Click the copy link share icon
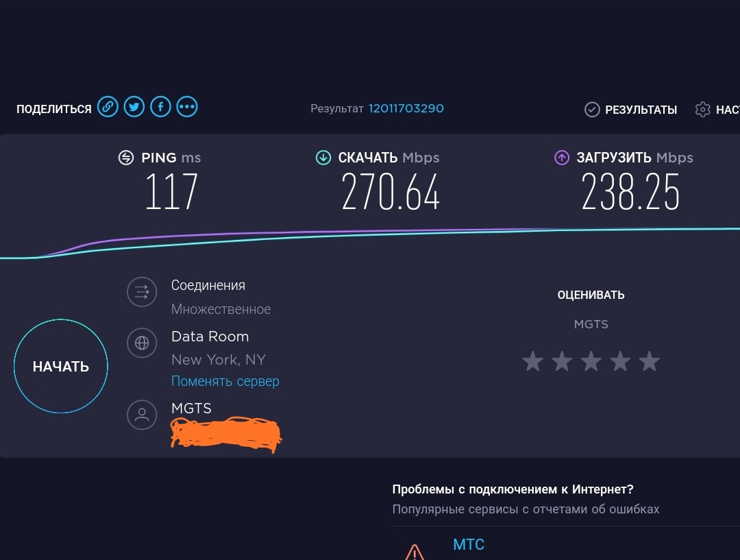The image size is (740, 560). click(x=108, y=107)
